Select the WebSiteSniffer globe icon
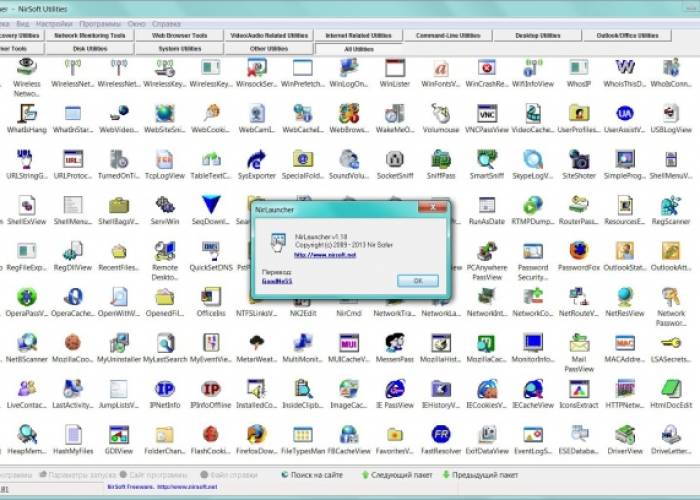700x500 pixels. click(165, 113)
